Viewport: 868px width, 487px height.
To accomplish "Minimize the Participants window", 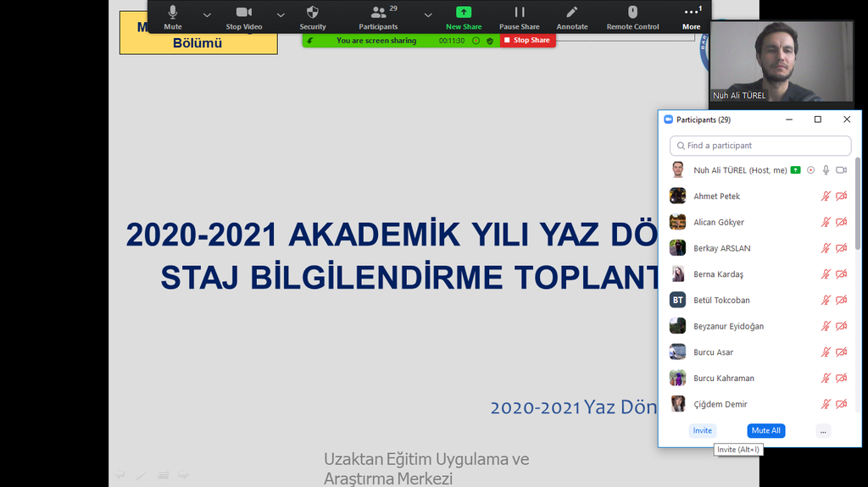I will pos(789,119).
